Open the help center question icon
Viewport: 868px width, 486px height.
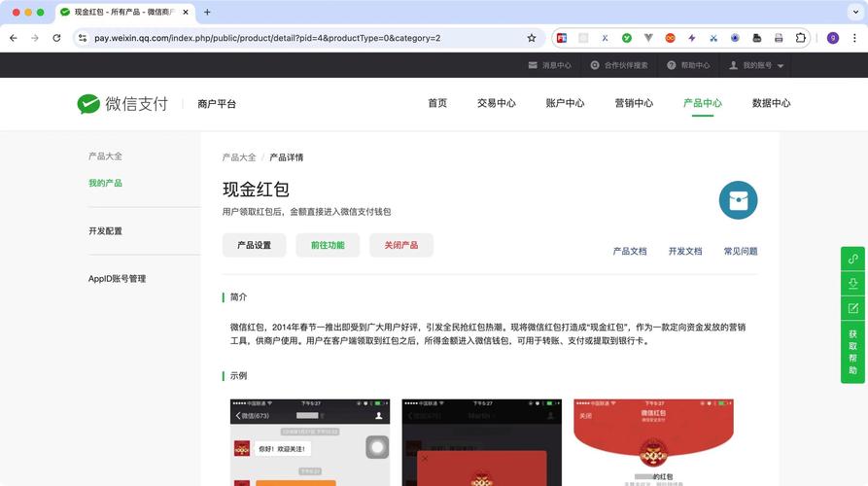(x=671, y=65)
